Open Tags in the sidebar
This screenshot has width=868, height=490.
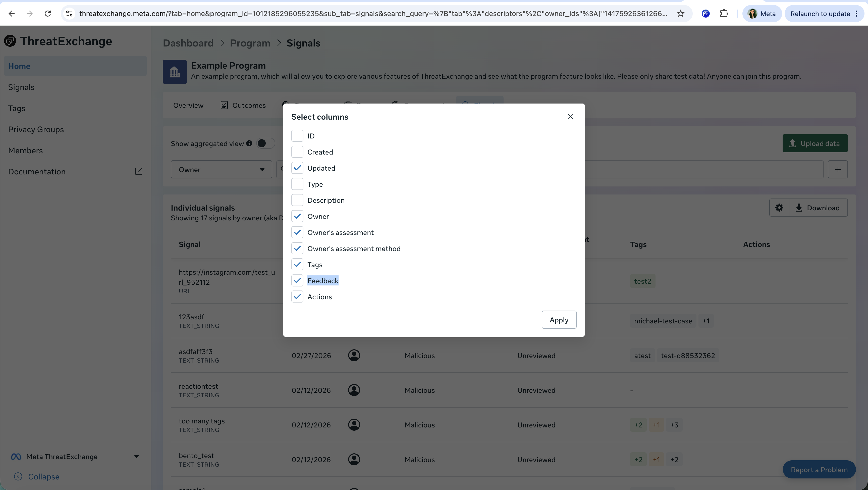[75, 108]
